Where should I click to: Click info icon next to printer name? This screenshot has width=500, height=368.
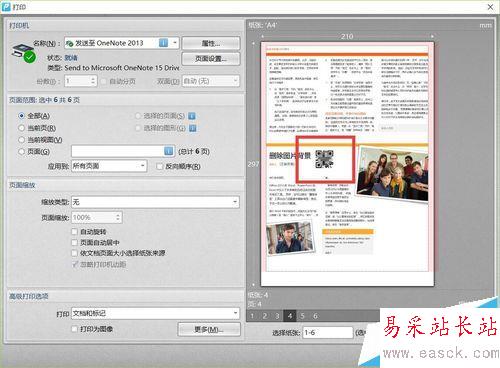163,43
